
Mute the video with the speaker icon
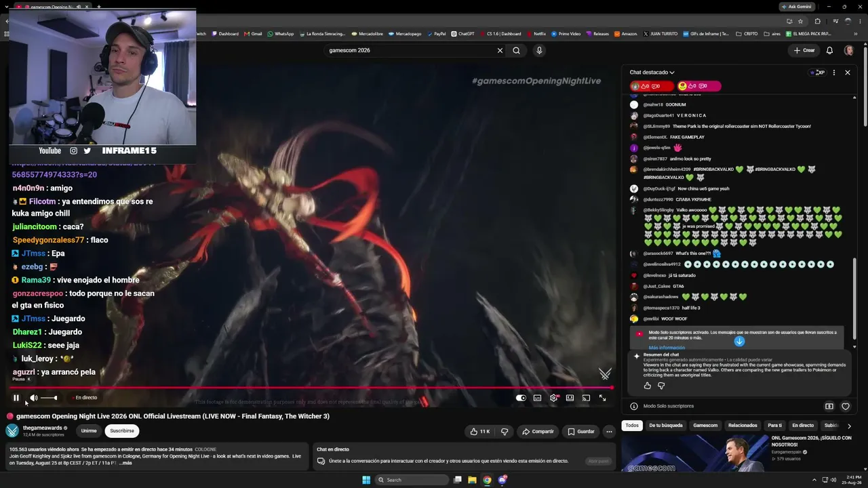(34, 398)
